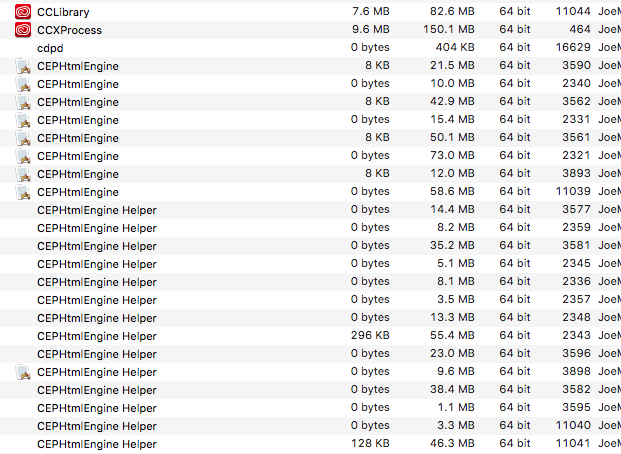Select CEPHtmlEngine using 15.4 MB
The width and height of the screenshot is (621, 454).
pos(310,120)
